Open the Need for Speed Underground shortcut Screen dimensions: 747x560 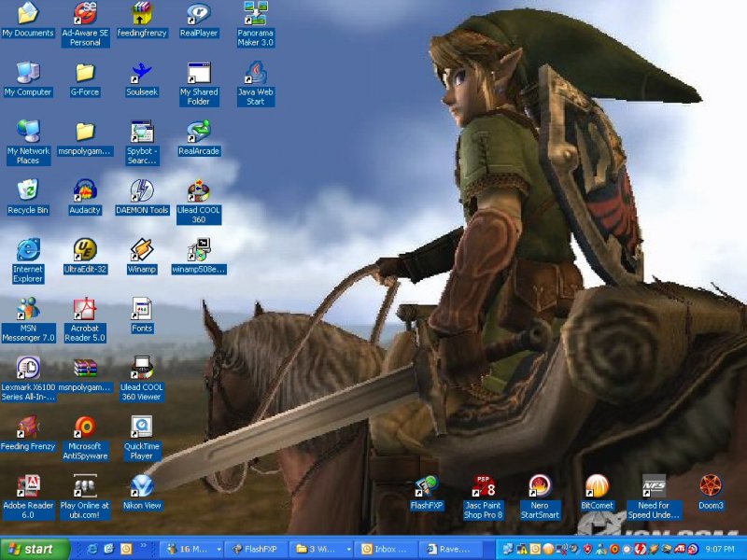[654, 497]
